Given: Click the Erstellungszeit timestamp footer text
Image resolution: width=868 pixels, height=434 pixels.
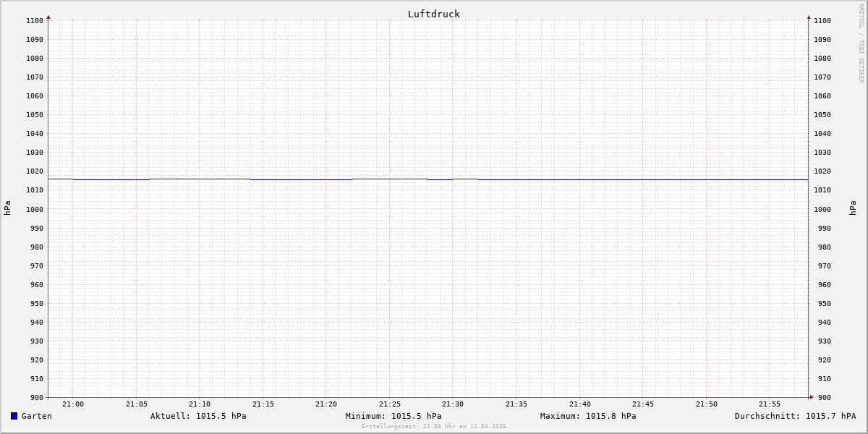Looking at the screenshot, I should pos(434,427).
